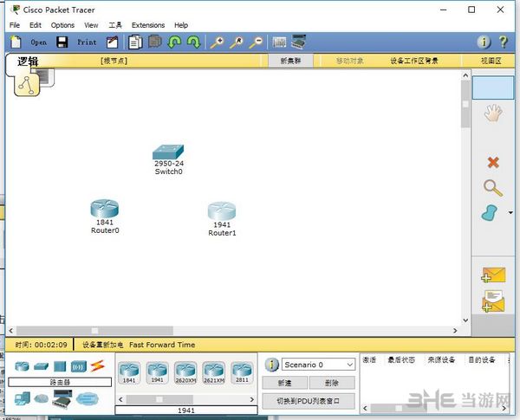The width and height of the screenshot is (520, 420).
Task: Click the scenario information icon
Action: coord(271,365)
